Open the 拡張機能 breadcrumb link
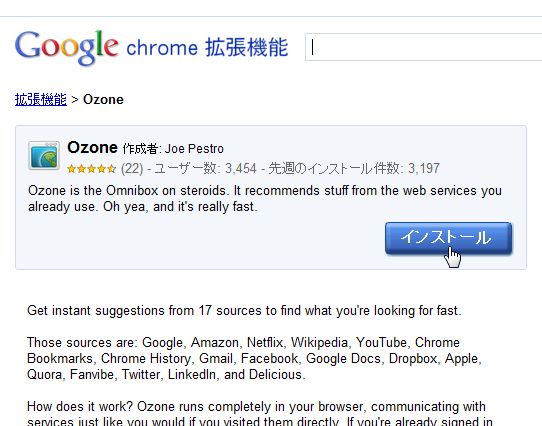The image size is (542, 426). coord(41,100)
